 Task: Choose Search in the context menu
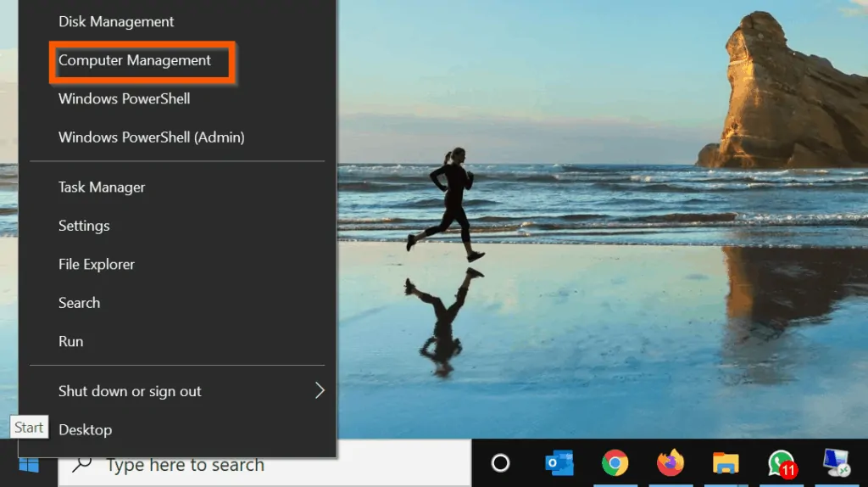pos(177,303)
